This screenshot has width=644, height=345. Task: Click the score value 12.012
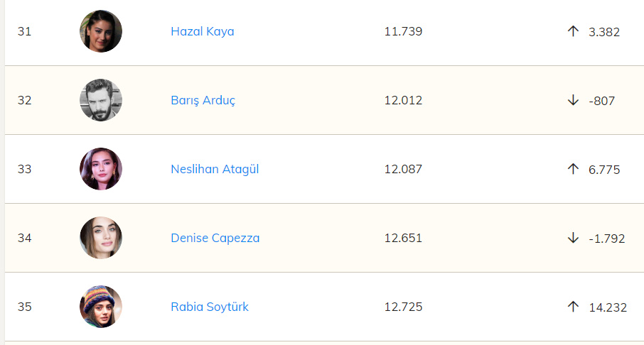coord(403,100)
